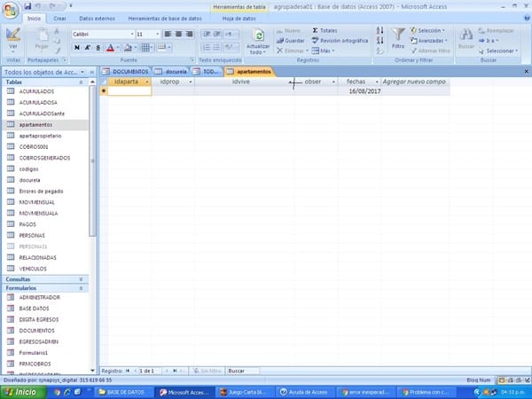Image resolution: width=532 pixels, height=399 pixels.
Task: Click the Windows Inicio start button
Action: pyautogui.click(x=22, y=392)
